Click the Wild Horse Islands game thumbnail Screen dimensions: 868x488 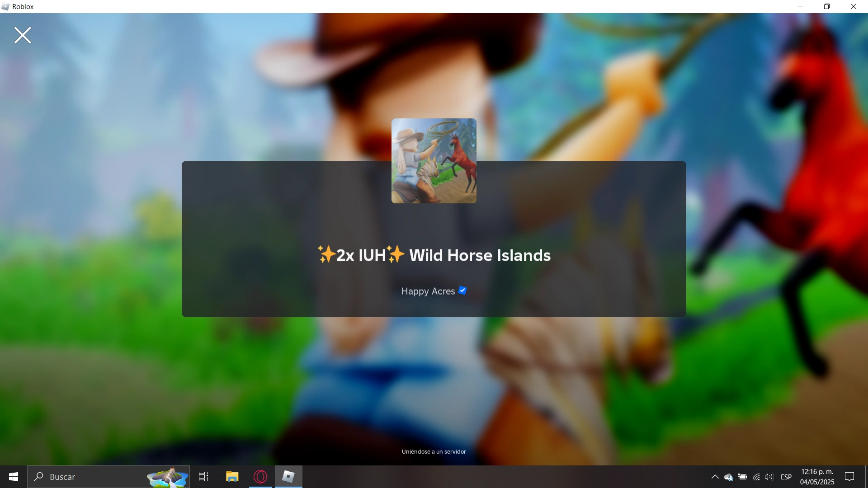click(x=434, y=161)
